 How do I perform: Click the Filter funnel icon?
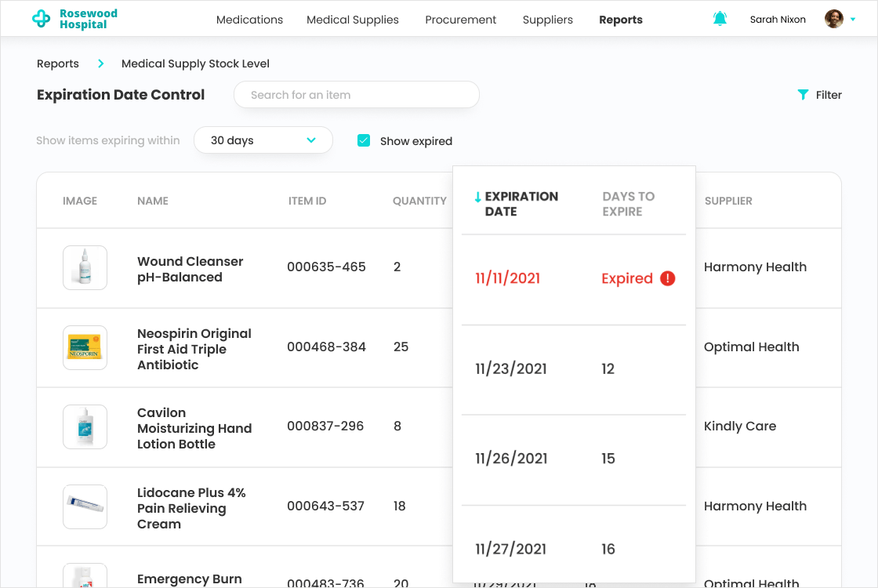tap(803, 95)
